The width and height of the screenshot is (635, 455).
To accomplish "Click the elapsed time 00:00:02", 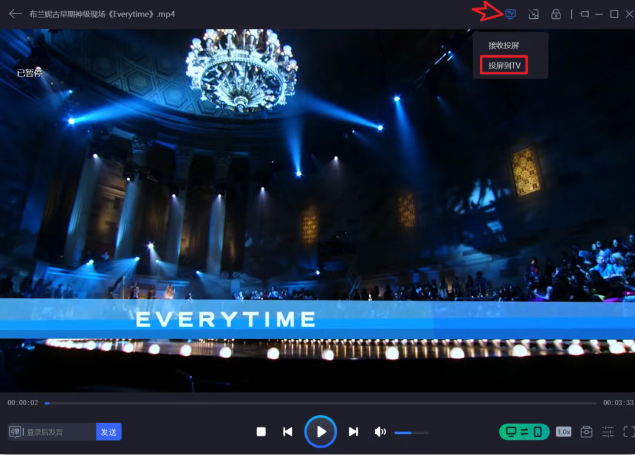I will click(x=23, y=403).
